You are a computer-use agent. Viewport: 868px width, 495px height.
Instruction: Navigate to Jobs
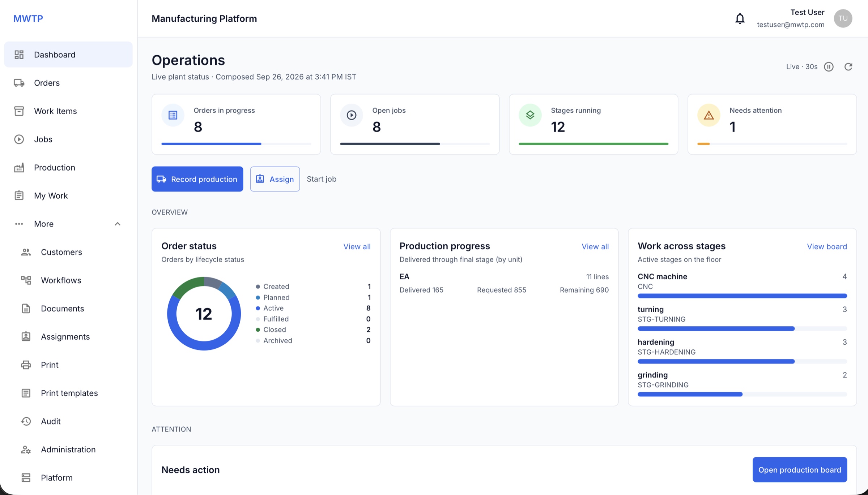point(68,139)
